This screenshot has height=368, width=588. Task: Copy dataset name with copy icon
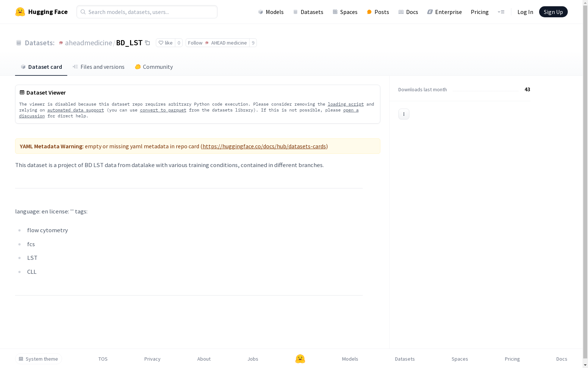point(147,43)
